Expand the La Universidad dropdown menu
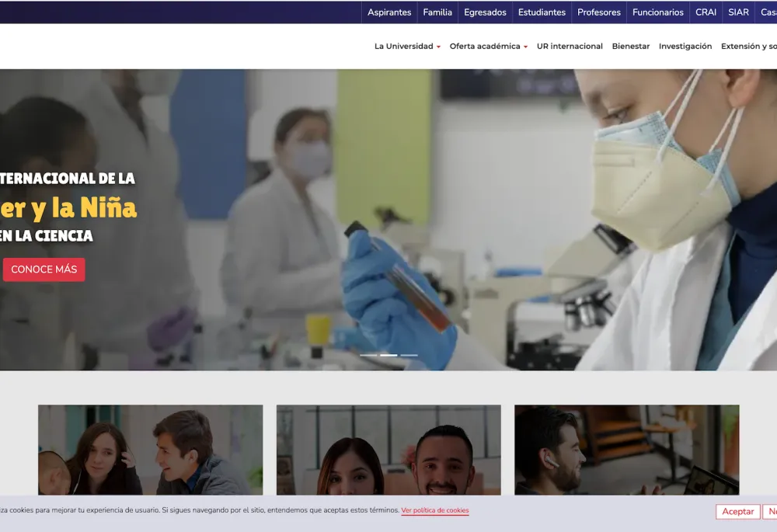 click(x=407, y=46)
